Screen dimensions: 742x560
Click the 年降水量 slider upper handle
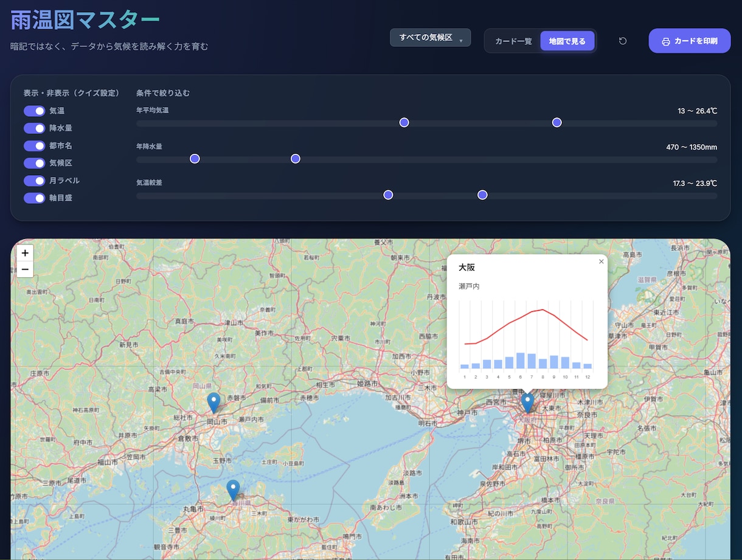coord(296,159)
